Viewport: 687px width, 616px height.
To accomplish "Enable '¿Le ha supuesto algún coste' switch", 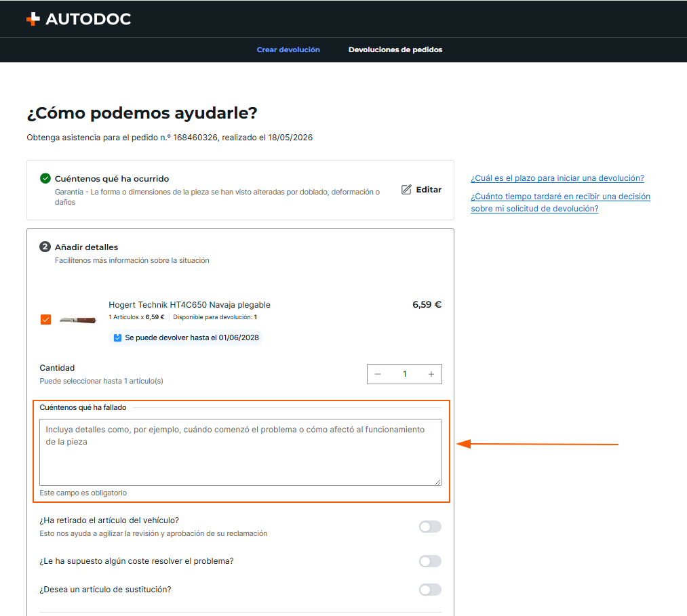I will click(x=430, y=561).
